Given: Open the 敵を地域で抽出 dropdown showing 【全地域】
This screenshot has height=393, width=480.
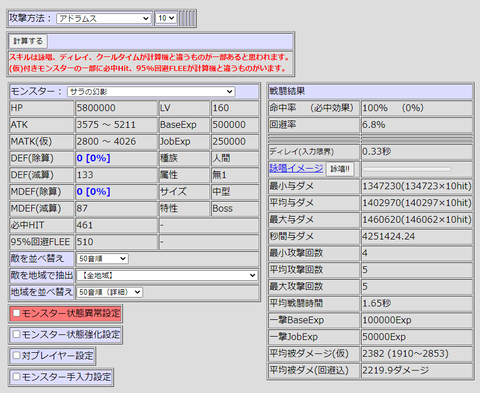Looking at the screenshot, I should (x=167, y=275).
